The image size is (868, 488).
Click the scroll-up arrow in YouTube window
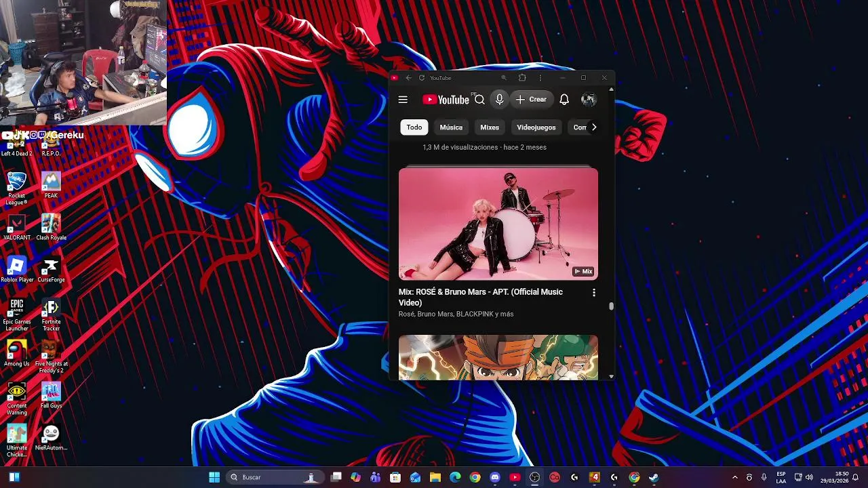point(611,89)
